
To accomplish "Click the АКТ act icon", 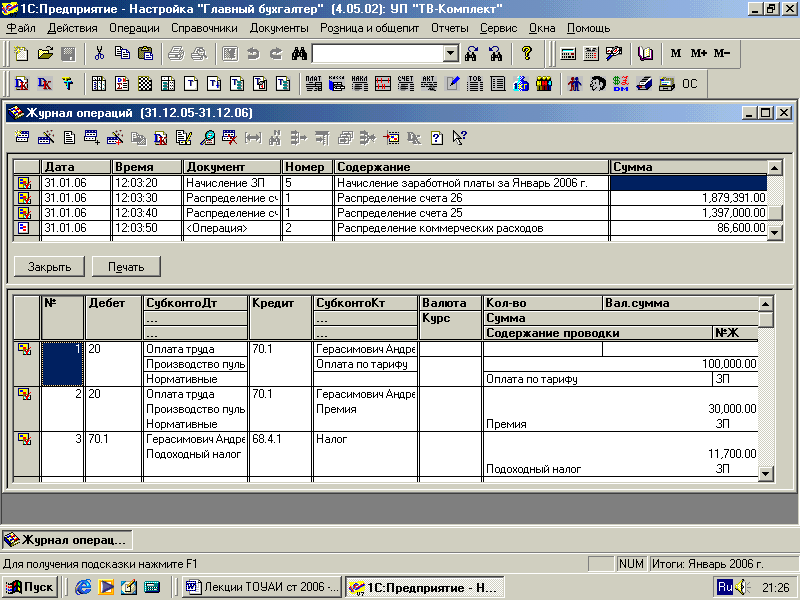I will pyautogui.click(x=429, y=84).
